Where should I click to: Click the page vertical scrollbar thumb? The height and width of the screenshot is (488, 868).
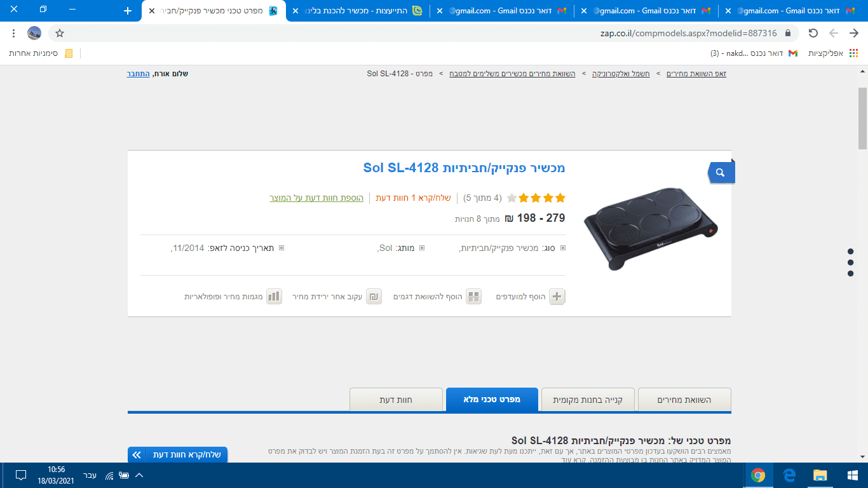pos(862,118)
